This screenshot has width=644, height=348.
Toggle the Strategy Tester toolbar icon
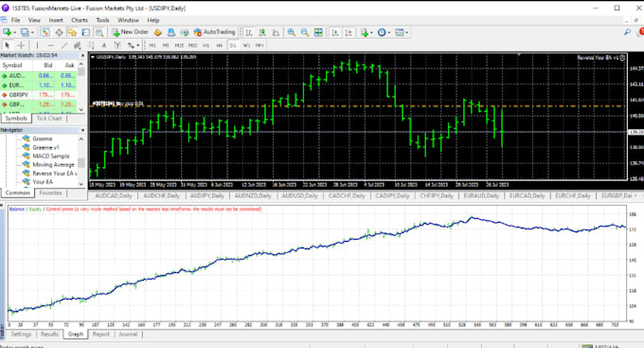point(99,32)
